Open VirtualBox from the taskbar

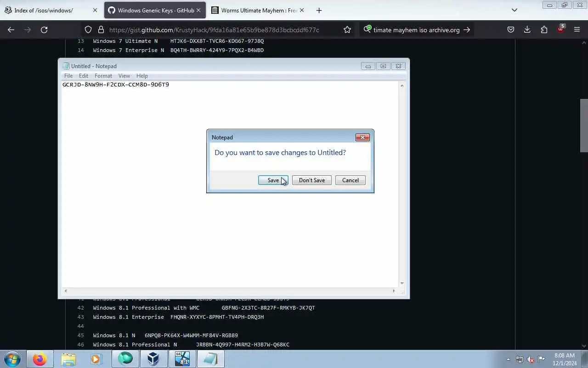click(x=153, y=359)
